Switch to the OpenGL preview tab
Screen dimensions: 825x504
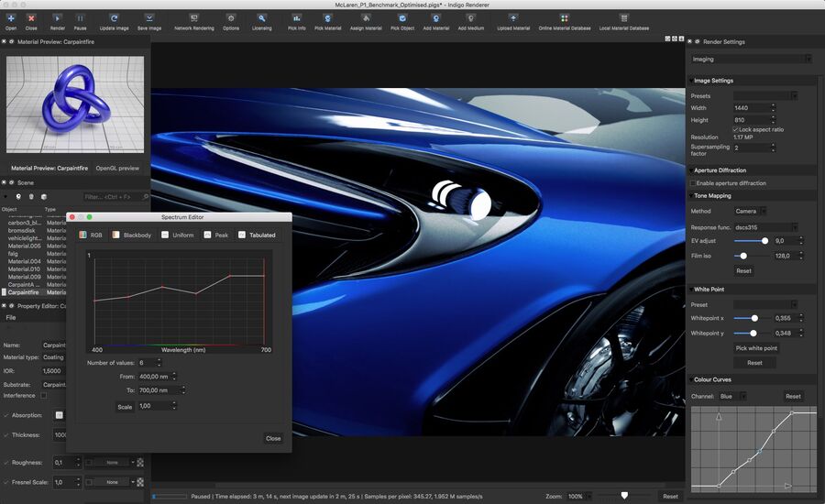pos(117,168)
